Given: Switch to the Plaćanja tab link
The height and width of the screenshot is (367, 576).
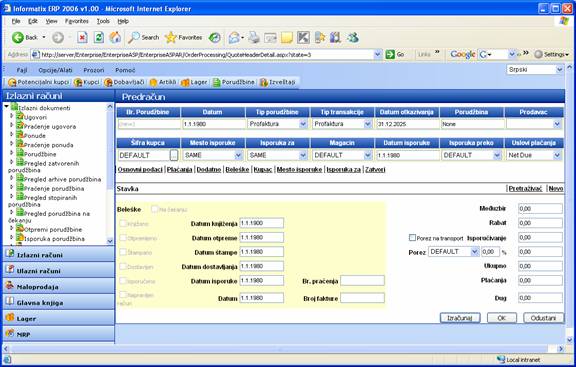Looking at the screenshot, I should click(179, 169).
